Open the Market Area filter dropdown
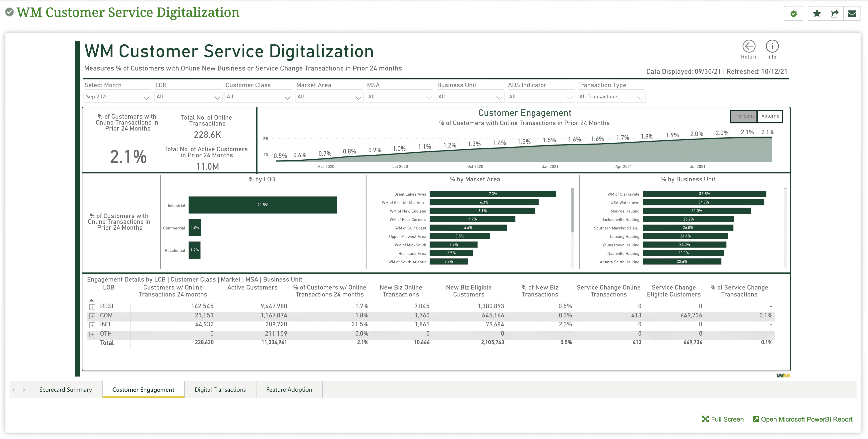The height and width of the screenshot is (439, 868). [x=329, y=97]
